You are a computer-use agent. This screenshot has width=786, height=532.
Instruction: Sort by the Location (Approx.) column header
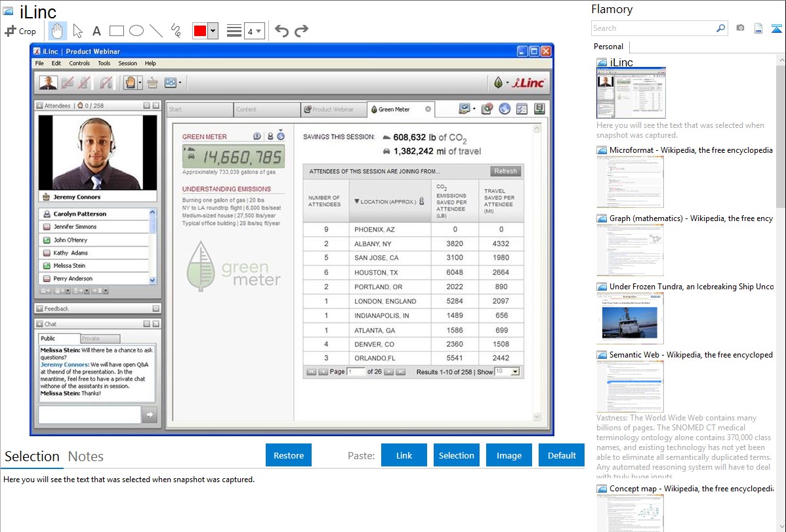[x=390, y=201]
